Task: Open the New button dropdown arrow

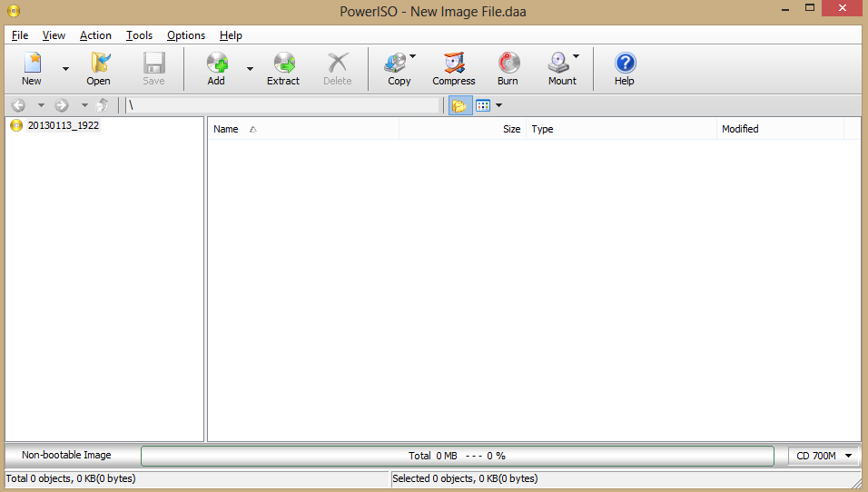Action: tap(65, 69)
